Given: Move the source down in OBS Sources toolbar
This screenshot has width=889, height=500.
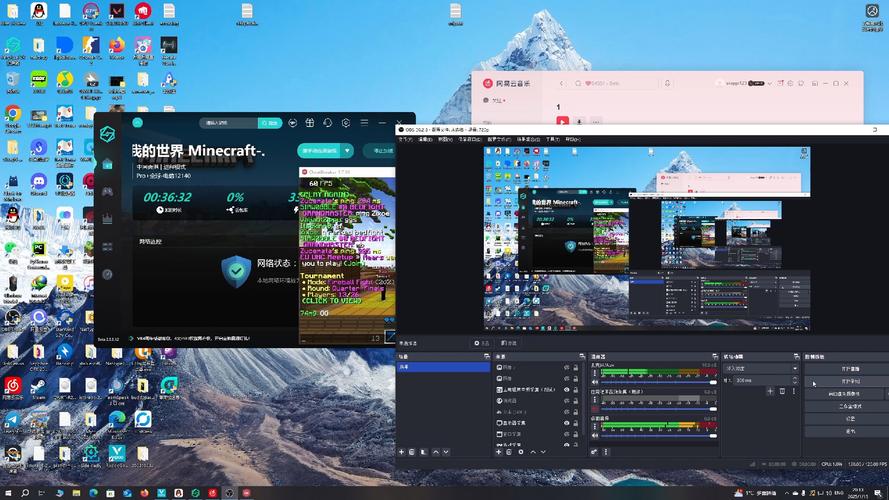Looking at the screenshot, I should [543, 452].
